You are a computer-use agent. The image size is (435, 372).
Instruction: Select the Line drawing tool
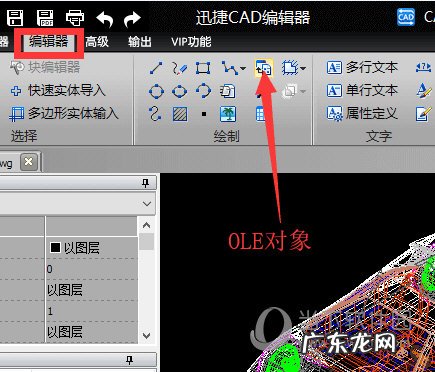[x=156, y=68]
